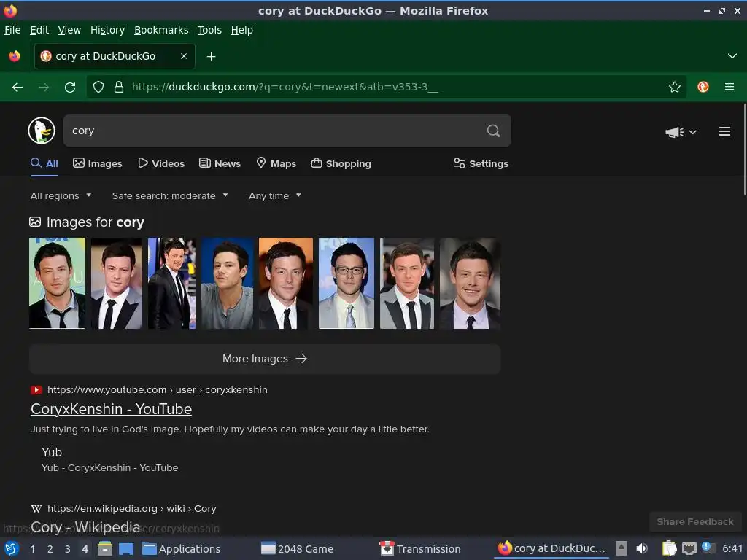Expand the All regions dropdown
Screen dimensions: 747x560
[x=61, y=195]
